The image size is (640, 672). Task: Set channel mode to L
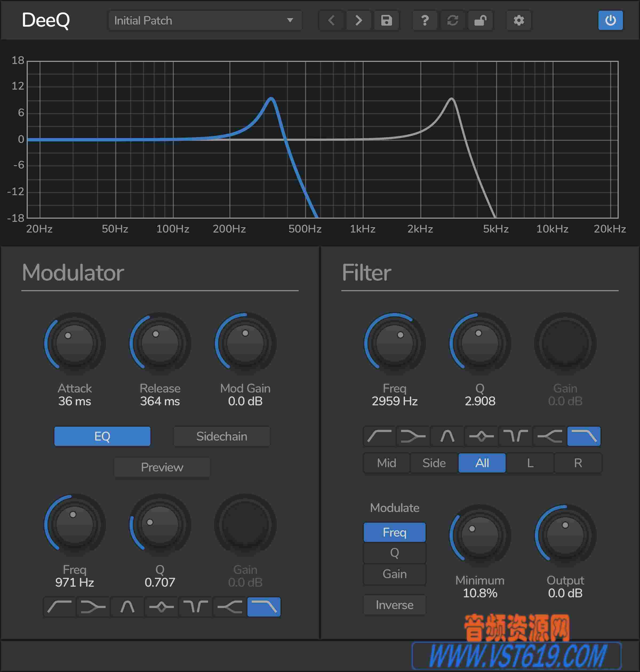pos(530,463)
